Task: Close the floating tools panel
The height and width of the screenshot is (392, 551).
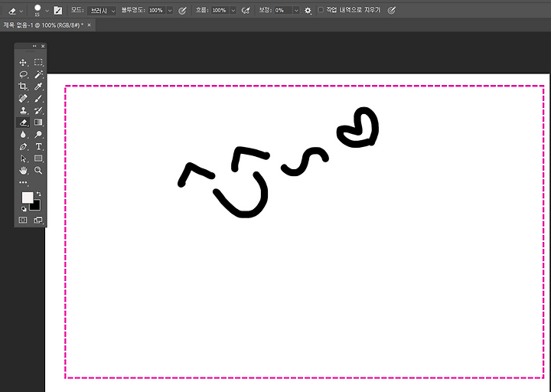Action: click(43, 46)
